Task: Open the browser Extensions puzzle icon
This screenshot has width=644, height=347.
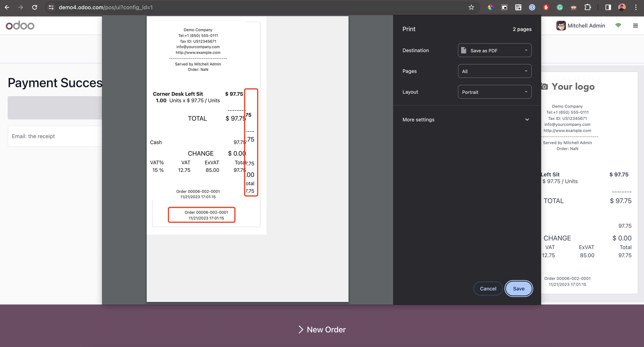Action: (588, 7)
